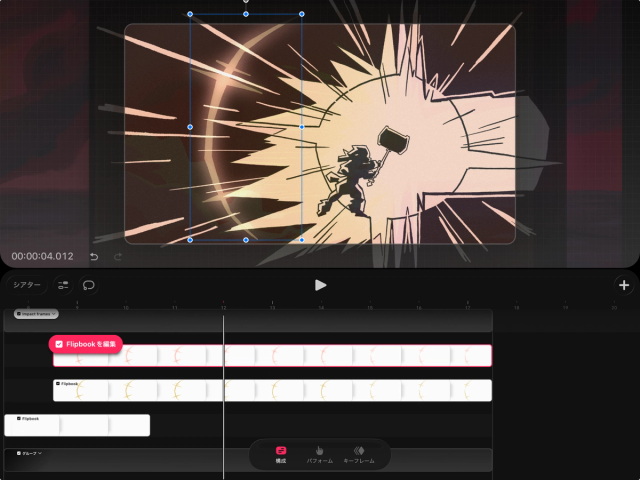The width and height of the screenshot is (640, 480).
Task: Grab the bottom-left transform box handle
Action: coord(190,240)
